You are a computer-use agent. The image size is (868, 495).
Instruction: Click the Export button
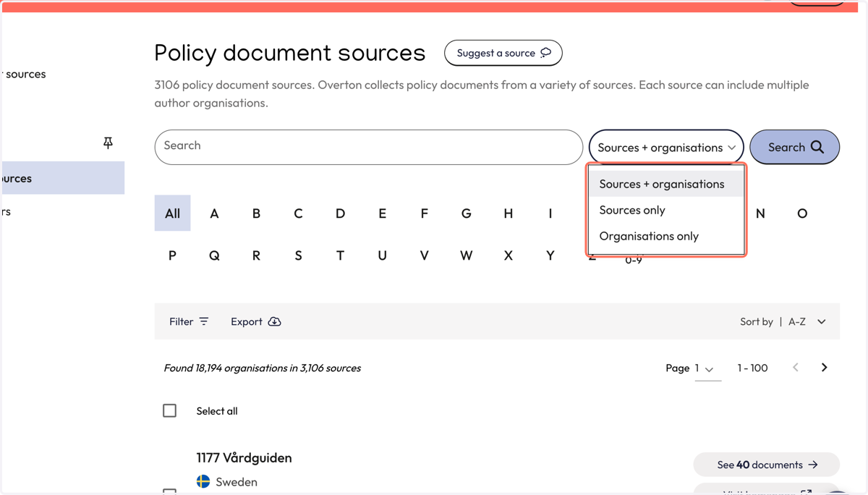pos(256,321)
